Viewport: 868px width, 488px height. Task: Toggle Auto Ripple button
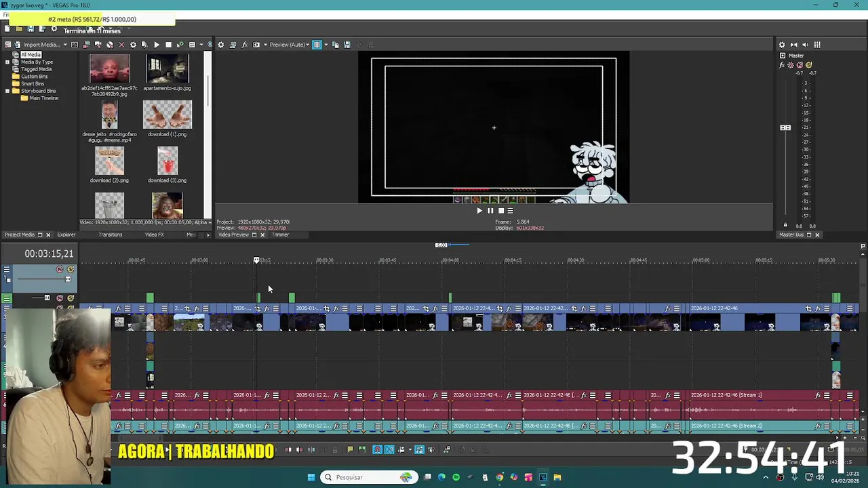(401, 449)
